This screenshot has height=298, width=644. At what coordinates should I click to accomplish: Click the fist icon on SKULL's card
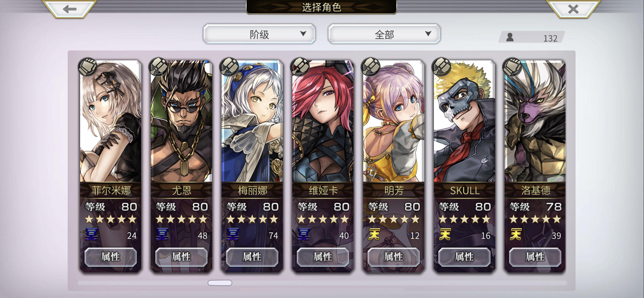pos(441,67)
